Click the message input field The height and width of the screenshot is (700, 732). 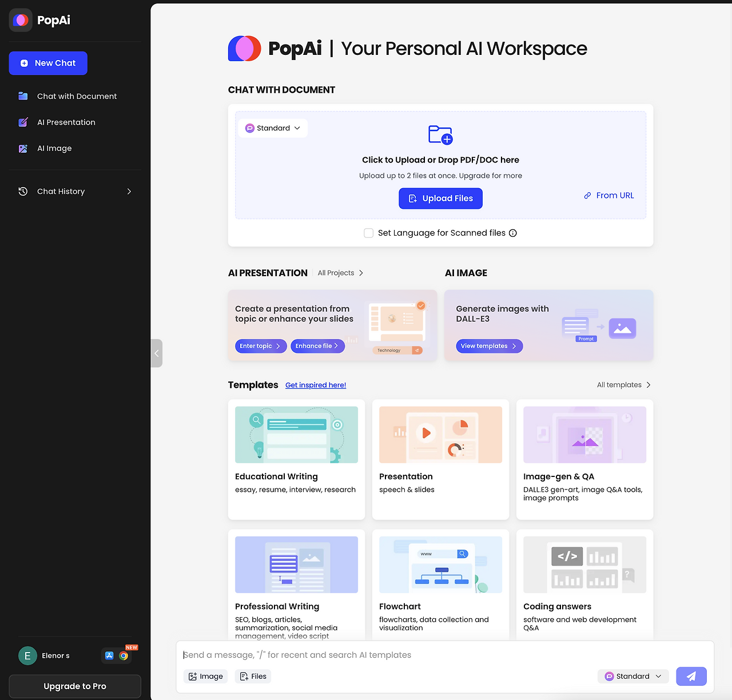click(445, 655)
